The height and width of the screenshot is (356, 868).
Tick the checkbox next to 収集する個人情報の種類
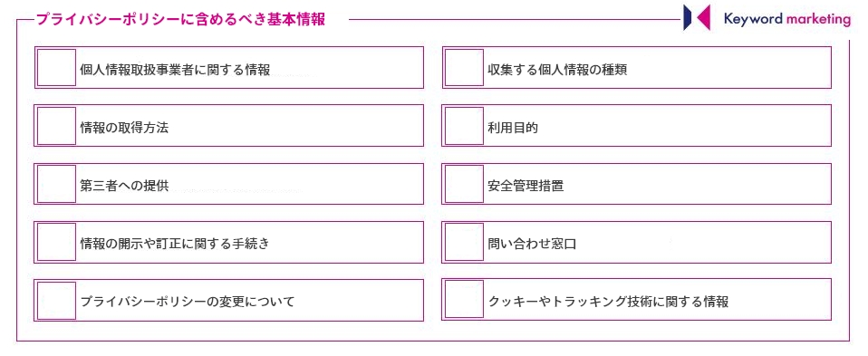tap(464, 68)
